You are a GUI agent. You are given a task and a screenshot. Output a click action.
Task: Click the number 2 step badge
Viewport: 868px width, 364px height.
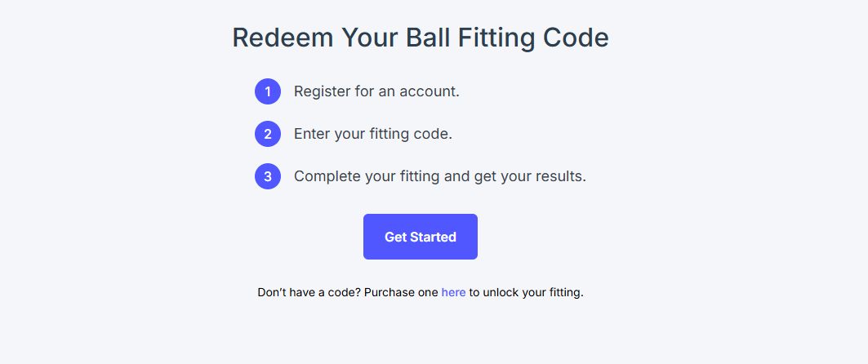(268, 134)
